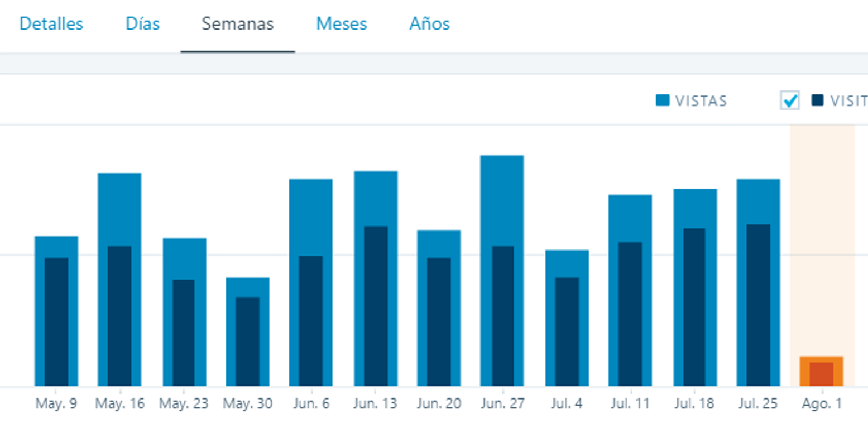Click the Jul. 4 week bar
The width and height of the screenshot is (868, 433).
click(567, 318)
